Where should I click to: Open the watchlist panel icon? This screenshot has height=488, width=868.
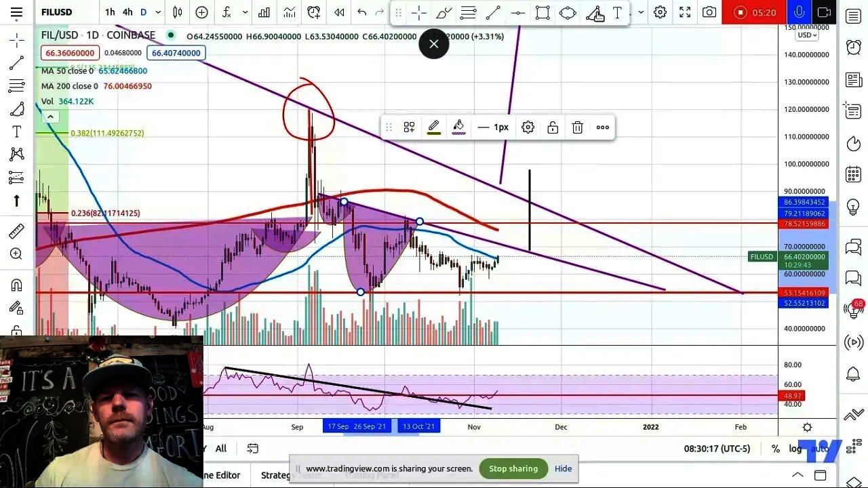pyautogui.click(x=854, y=17)
